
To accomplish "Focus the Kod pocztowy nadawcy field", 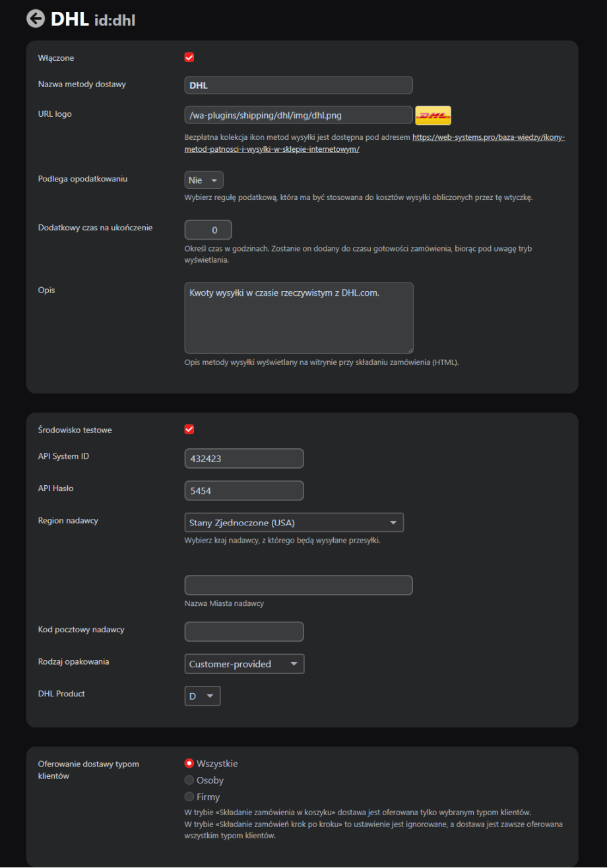I will (x=244, y=631).
